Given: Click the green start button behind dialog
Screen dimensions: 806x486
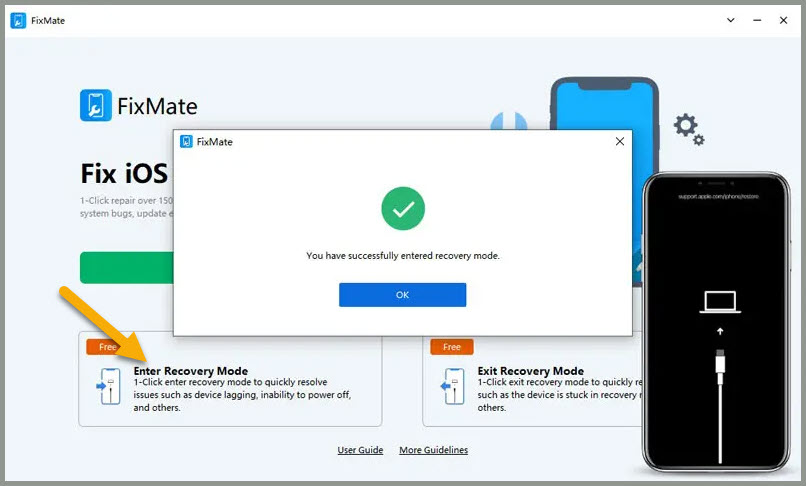Looking at the screenshot, I should coord(126,267).
